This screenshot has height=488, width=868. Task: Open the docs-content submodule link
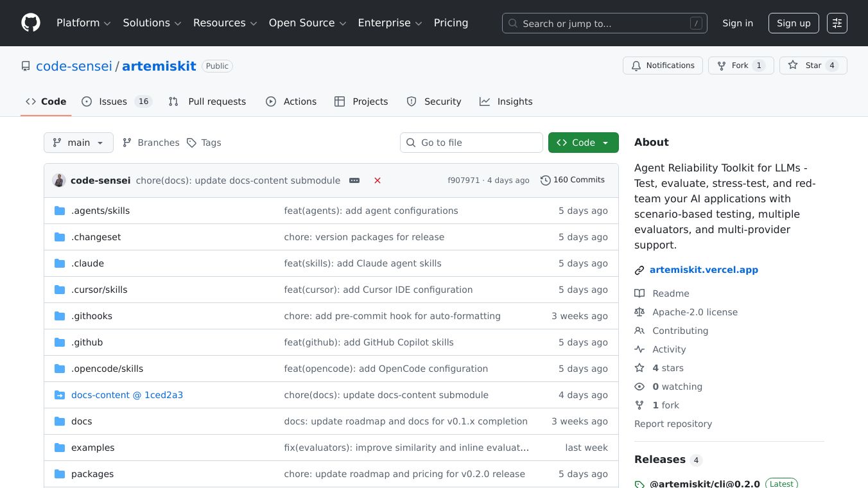click(x=127, y=395)
